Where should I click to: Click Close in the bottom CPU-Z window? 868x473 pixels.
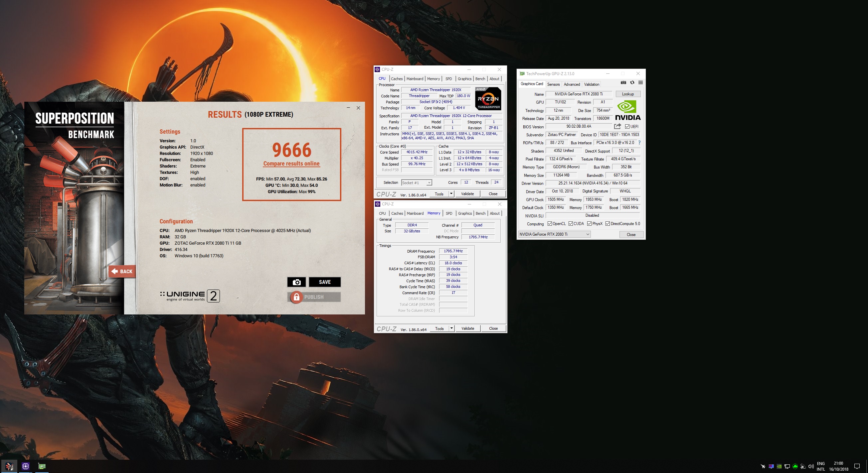coord(493,328)
